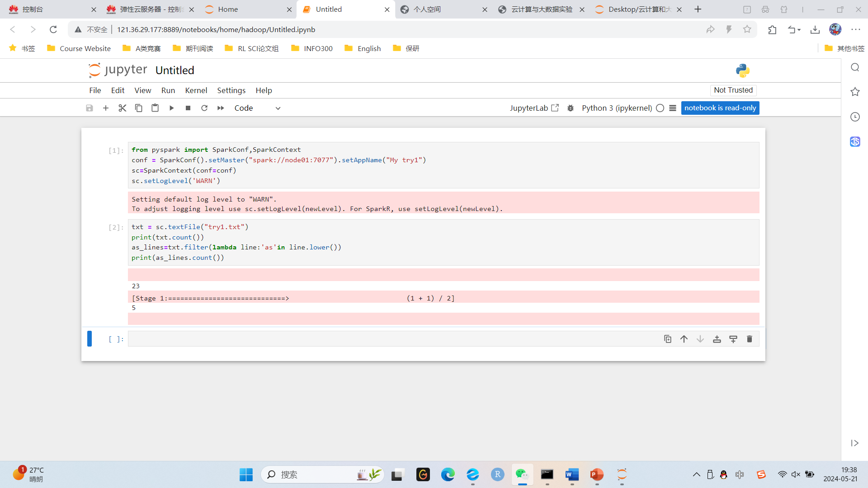This screenshot has width=868, height=488.
Task: Open the A类竞赛 bookmark folder
Action: tap(142, 48)
